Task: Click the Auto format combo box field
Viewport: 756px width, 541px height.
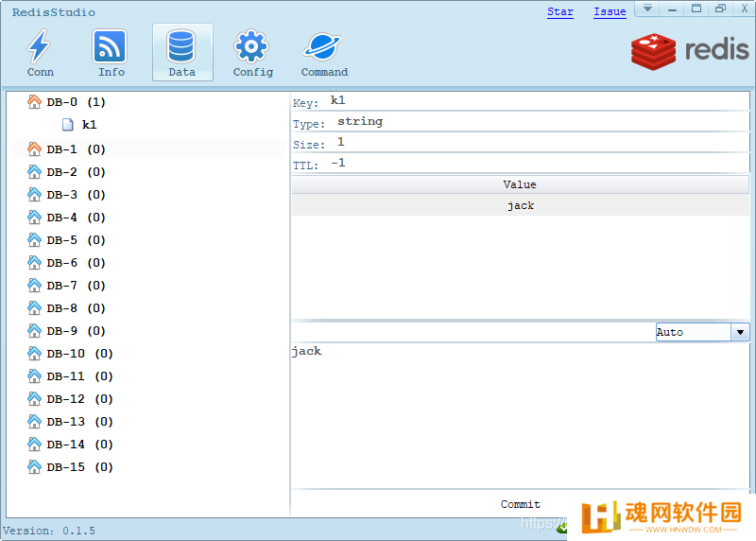Action: [694, 332]
